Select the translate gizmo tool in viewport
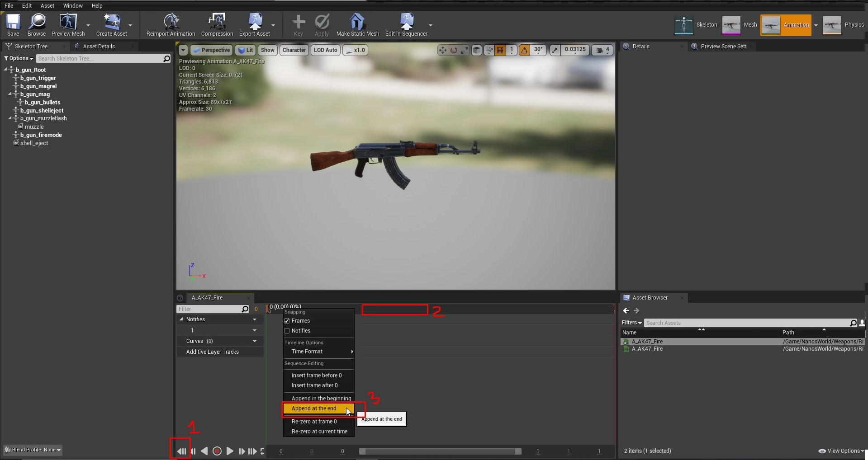Viewport: 868px width, 460px height. pos(442,50)
